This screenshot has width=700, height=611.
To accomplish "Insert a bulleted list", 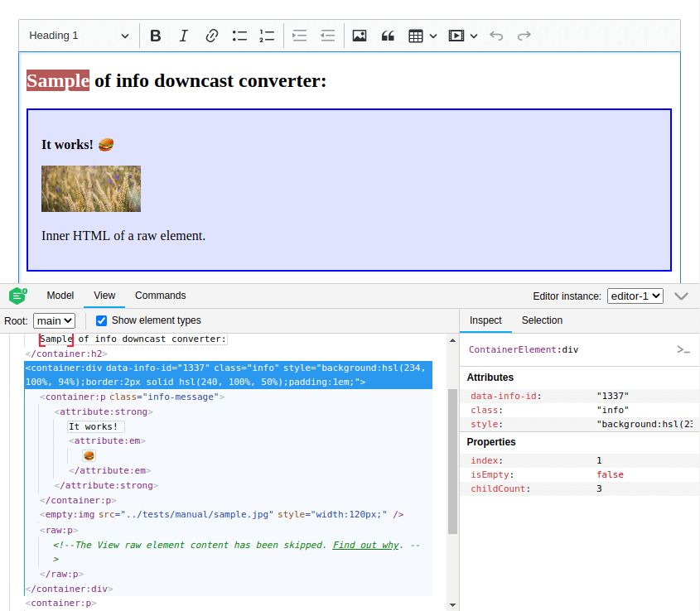I will 240,36.
